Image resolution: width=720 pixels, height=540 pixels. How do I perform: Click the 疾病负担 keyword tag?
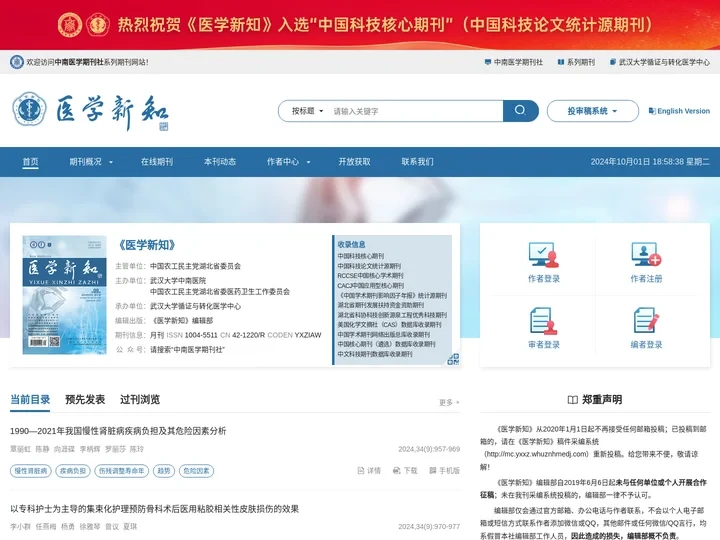pos(73,471)
